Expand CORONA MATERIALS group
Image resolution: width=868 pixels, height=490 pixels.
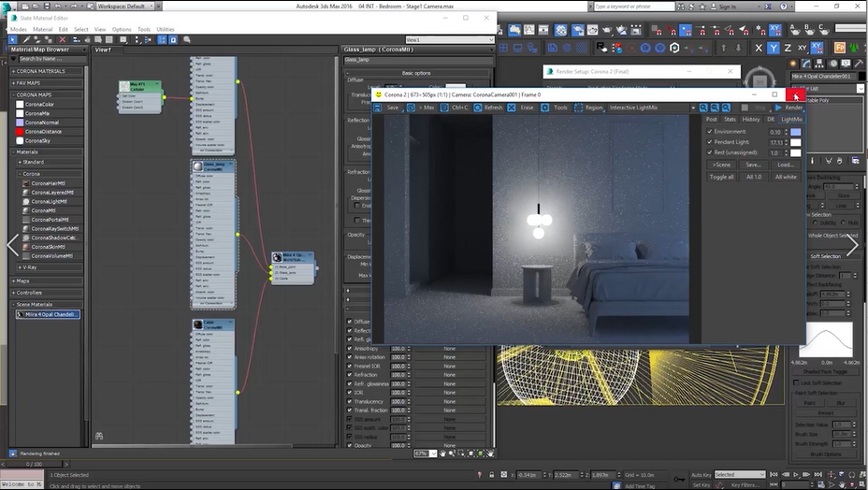point(47,71)
